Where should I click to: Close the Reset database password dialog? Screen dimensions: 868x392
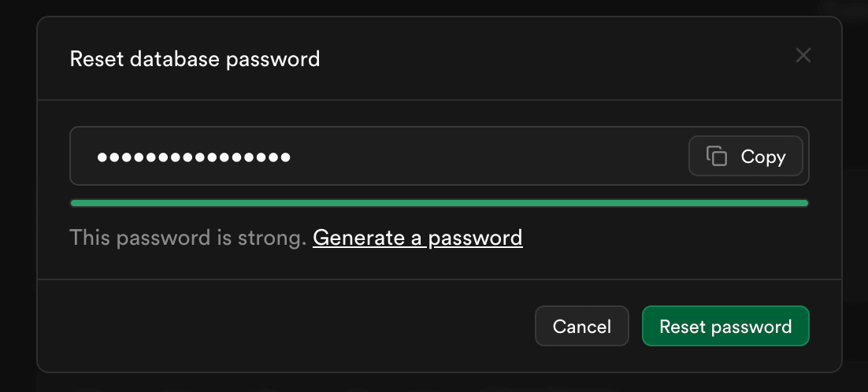803,55
